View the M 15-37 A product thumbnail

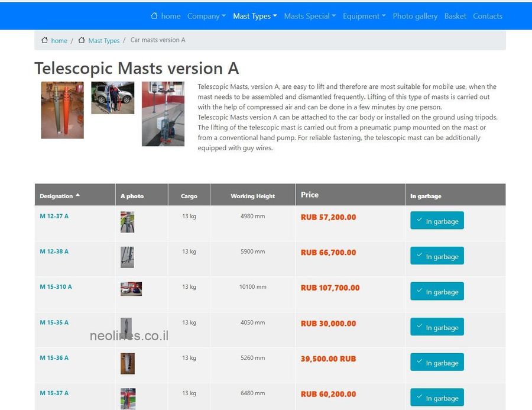click(x=128, y=399)
